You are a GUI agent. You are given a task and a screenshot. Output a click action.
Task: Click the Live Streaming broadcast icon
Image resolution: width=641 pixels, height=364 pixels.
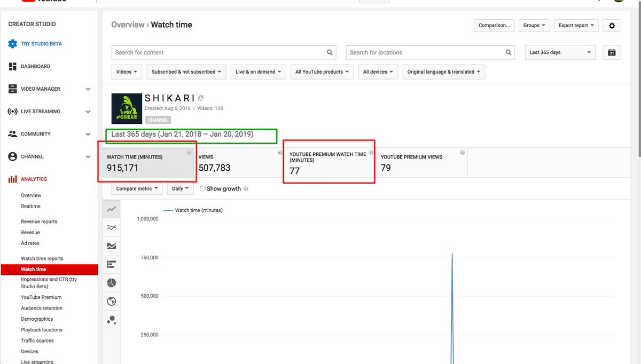pos(13,112)
